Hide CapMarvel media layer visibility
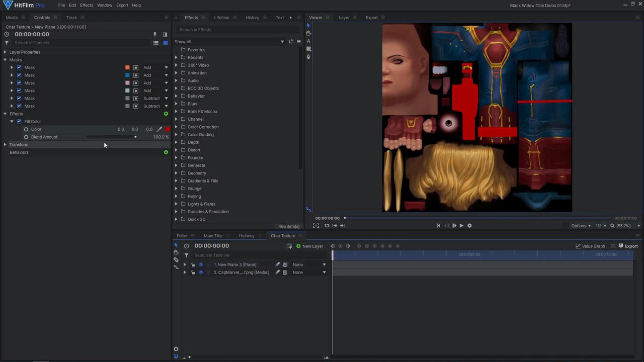Image resolution: width=644 pixels, height=362 pixels. (201, 273)
